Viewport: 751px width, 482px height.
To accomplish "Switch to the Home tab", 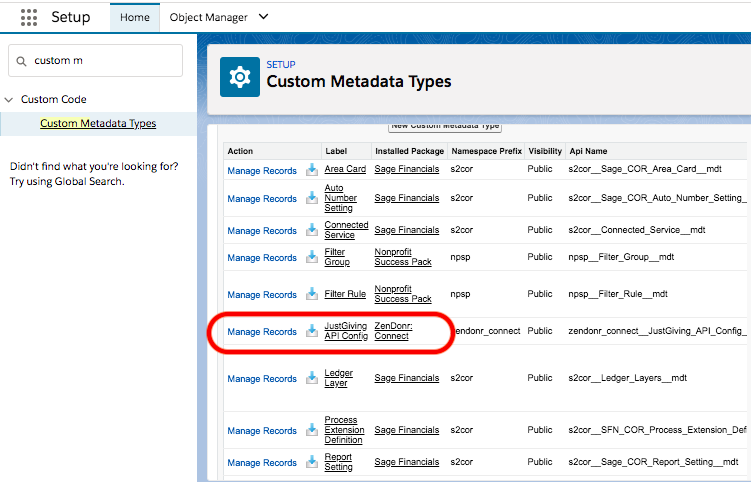I will coord(135,17).
